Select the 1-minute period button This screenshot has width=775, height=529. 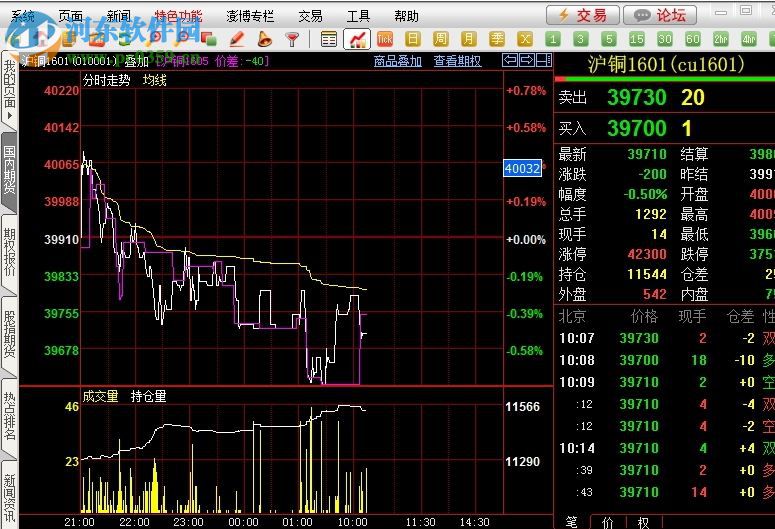pyautogui.click(x=553, y=39)
